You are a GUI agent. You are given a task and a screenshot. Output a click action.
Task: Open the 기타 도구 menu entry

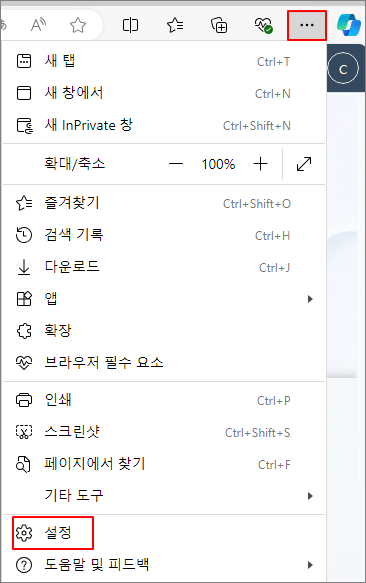(x=164, y=496)
